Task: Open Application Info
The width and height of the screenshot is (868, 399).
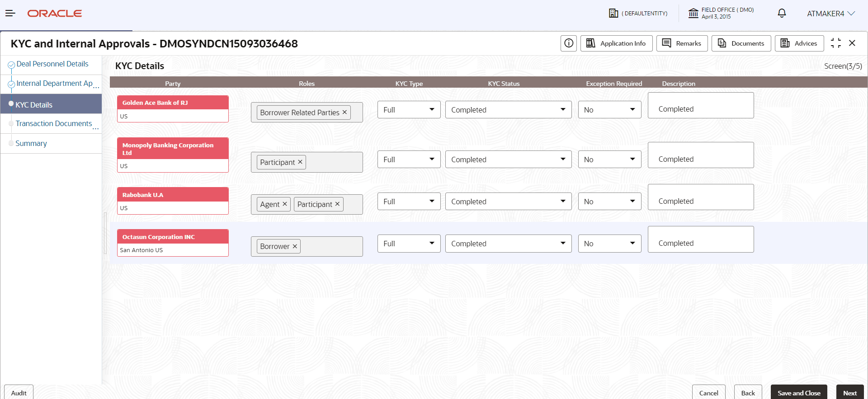Action: click(617, 43)
